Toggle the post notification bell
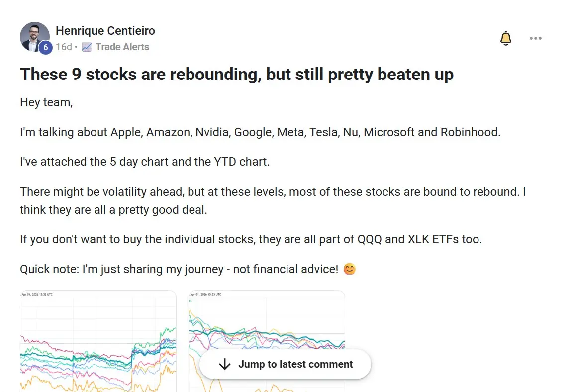 [x=505, y=38]
